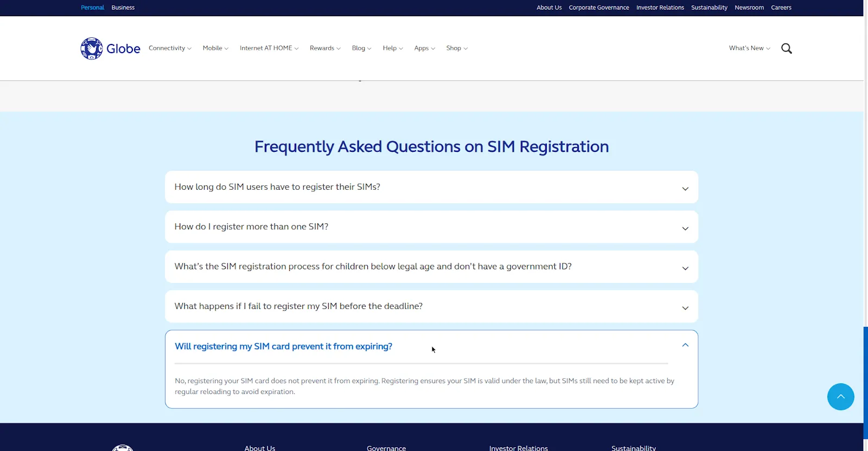868x451 pixels.
Task: Open Investor Relations in top bar
Action: tap(660, 8)
